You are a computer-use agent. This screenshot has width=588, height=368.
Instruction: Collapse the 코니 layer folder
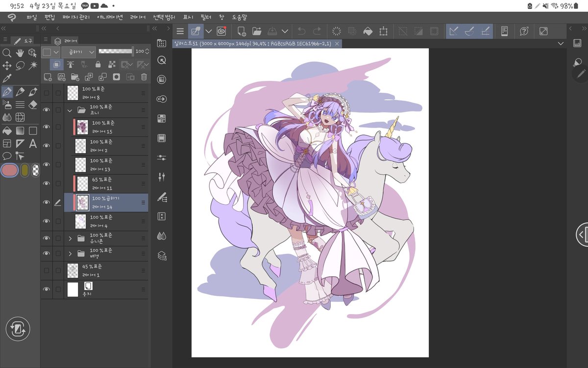(x=70, y=110)
